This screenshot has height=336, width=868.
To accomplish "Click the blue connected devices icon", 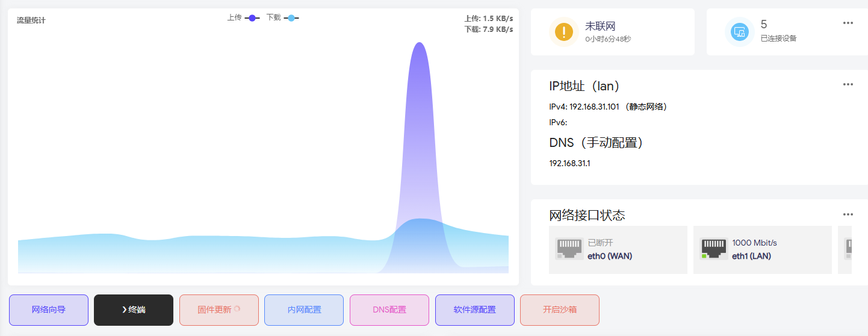I will pyautogui.click(x=739, y=32).
